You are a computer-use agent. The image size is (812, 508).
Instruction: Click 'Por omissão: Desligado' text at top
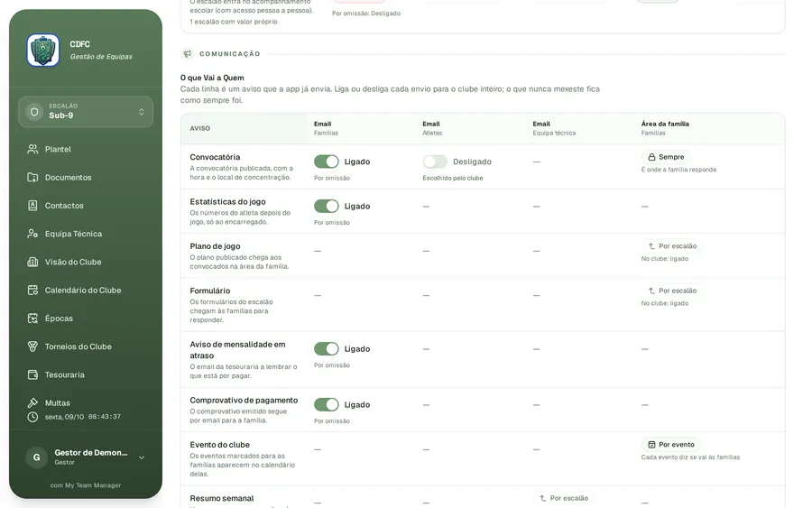click(x=366, y=14)
